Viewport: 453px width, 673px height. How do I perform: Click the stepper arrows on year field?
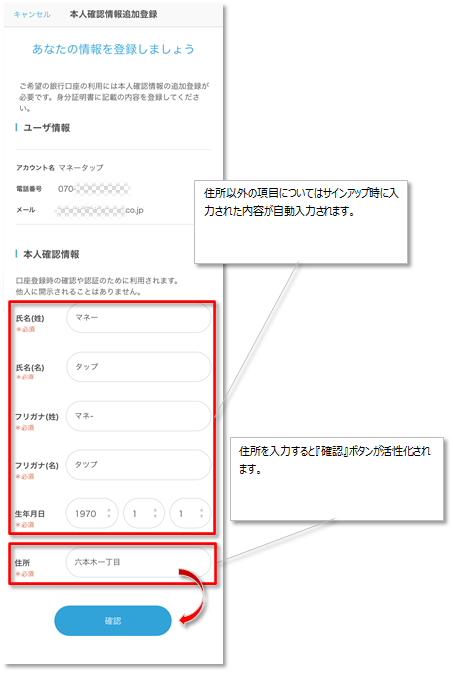point(109,513)
